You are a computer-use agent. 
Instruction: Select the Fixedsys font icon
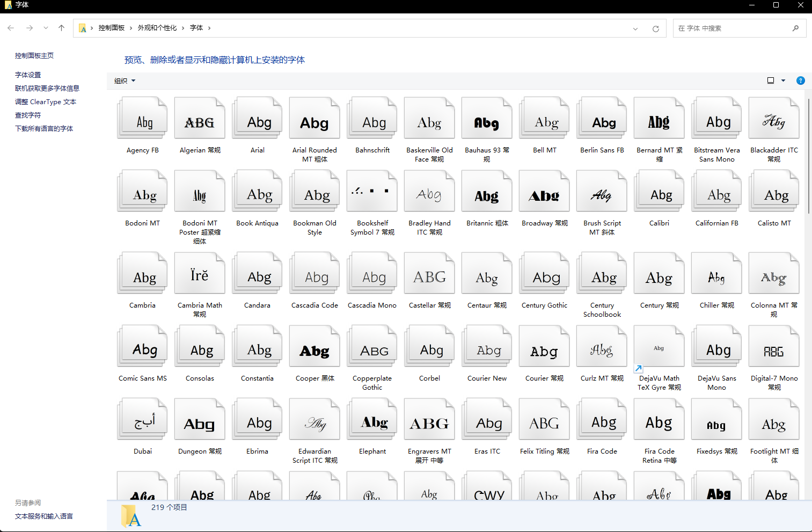(x=716, y=419)
